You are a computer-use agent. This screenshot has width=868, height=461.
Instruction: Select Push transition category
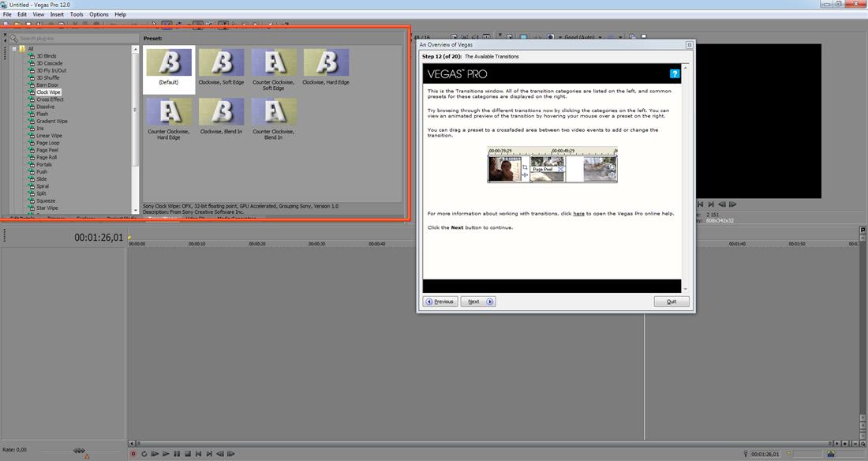pyautogui.click(x=42, y=172)
